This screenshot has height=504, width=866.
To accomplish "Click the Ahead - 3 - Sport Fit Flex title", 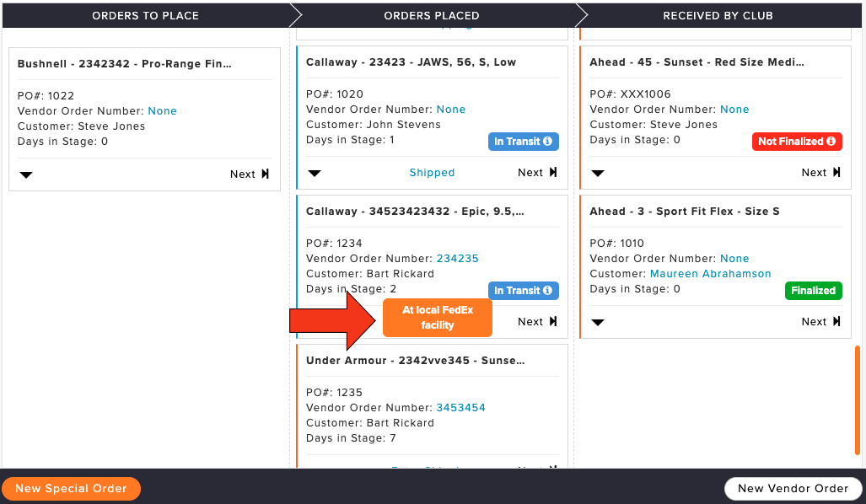I will click(685, 211).
